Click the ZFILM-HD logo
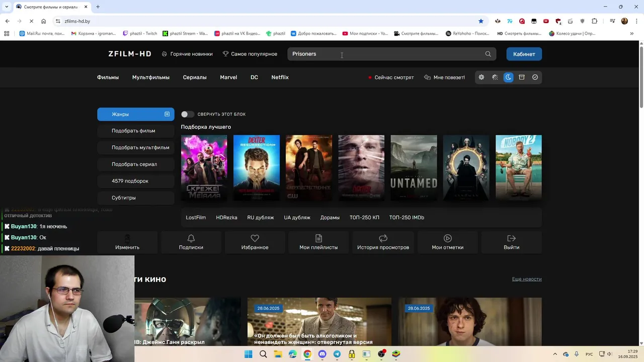Image resolution: width=644 pixels, height=362 pixels. pos(130,54)
